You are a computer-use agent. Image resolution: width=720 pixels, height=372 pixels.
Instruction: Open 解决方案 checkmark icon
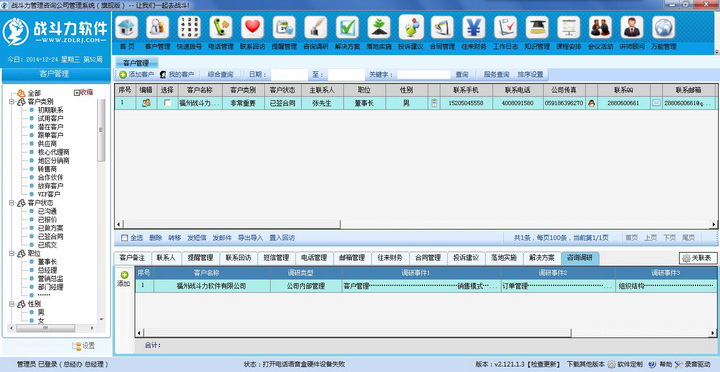tap(347, 28)
